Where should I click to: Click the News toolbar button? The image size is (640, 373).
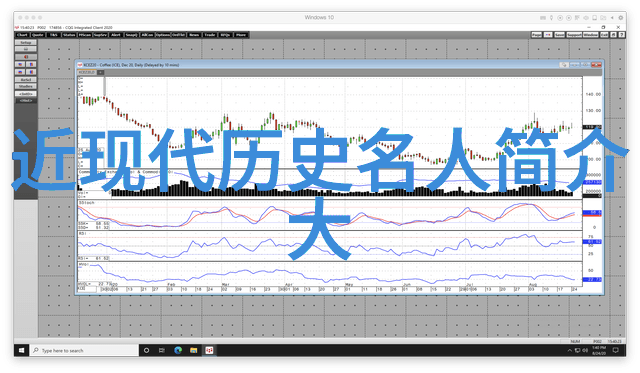pos(194,35)
